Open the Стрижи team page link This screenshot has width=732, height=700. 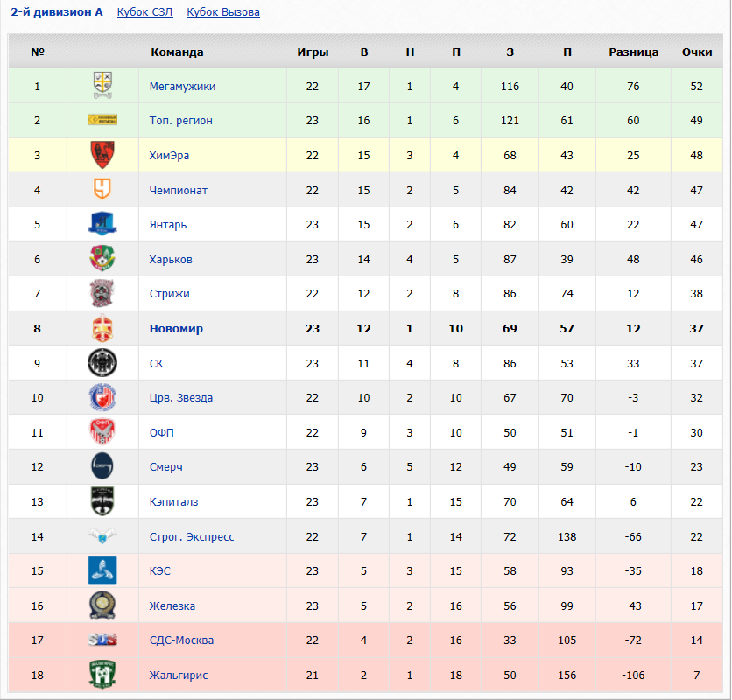[170, 293]
